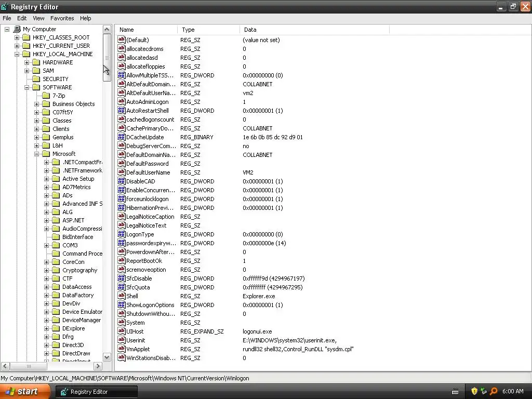The height and width of the screenshot is (399, 532).
Task: Sort values by the Type column header
Action: pyautogui.click(x=208, y=30)
